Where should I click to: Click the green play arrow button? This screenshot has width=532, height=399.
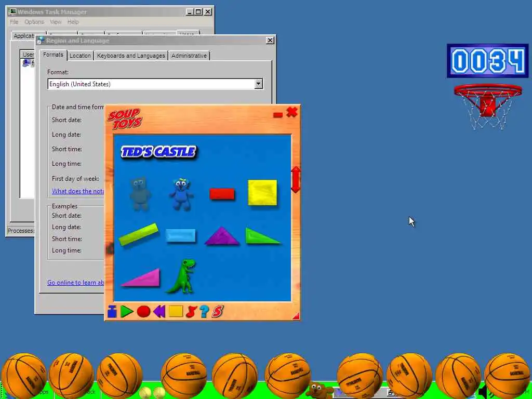pyautogui.click(x=127, y=312)
